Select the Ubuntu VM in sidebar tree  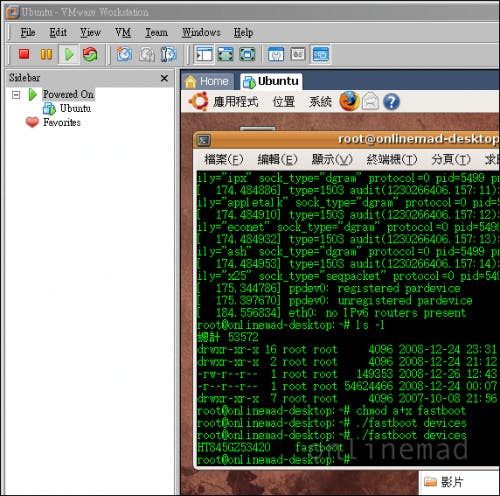[75, 108]
